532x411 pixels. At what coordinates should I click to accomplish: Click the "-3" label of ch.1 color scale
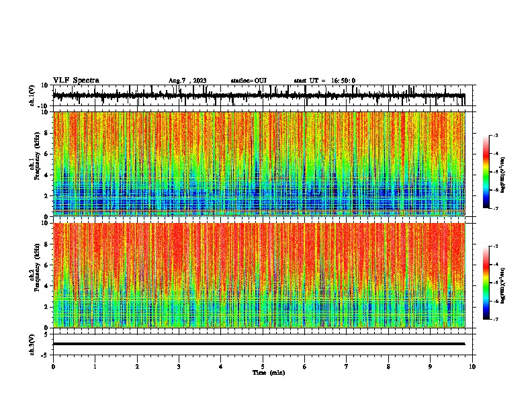495,135
